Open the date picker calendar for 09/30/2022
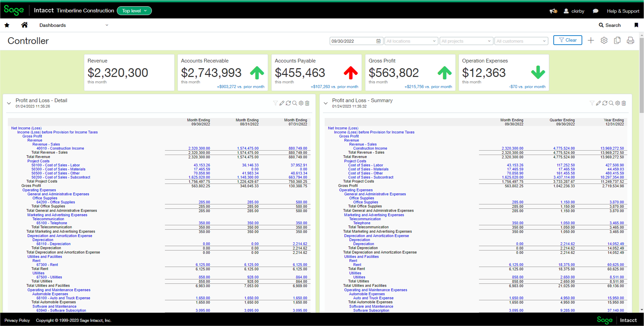The height and width of the screenshot is (326, 644). (x=378, y=41)
